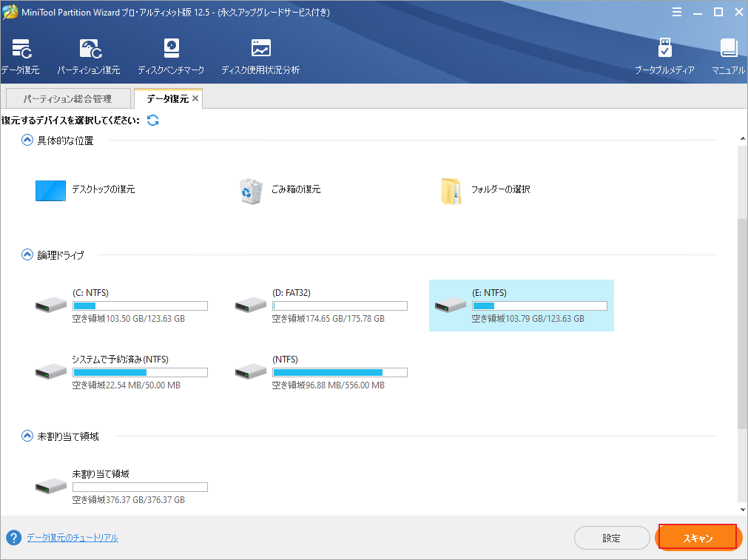Open the データ復元 toolbar tool
The height and width of the screenshot is (560, 748).
(x=20, y=56)
